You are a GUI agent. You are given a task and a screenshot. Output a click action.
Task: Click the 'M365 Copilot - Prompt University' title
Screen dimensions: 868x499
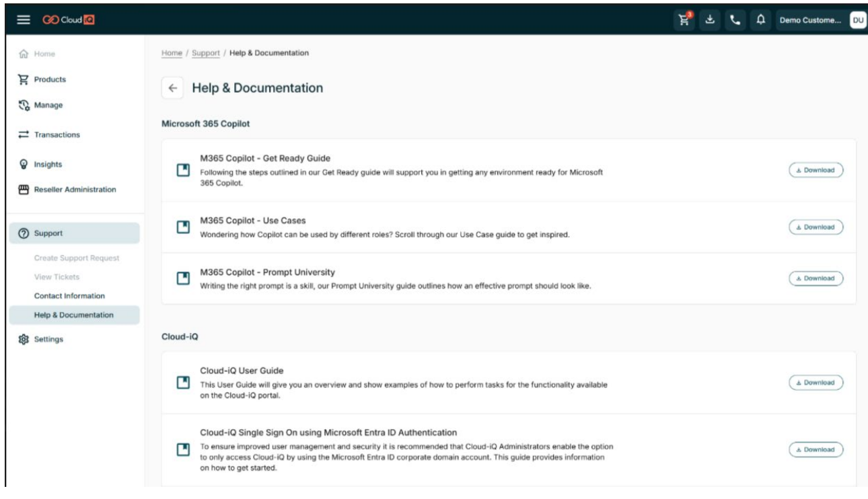[x=267, y=272]
